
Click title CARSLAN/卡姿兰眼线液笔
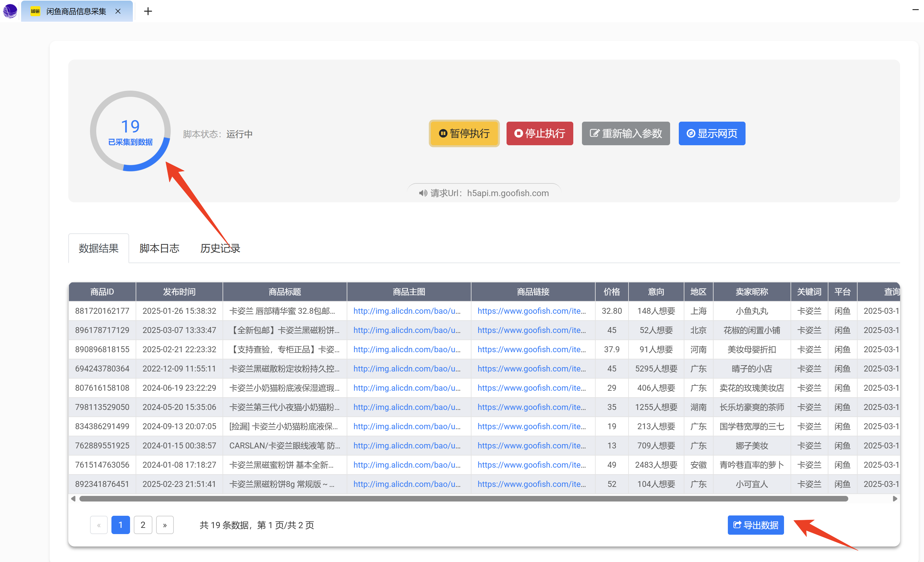coord(285,445)
